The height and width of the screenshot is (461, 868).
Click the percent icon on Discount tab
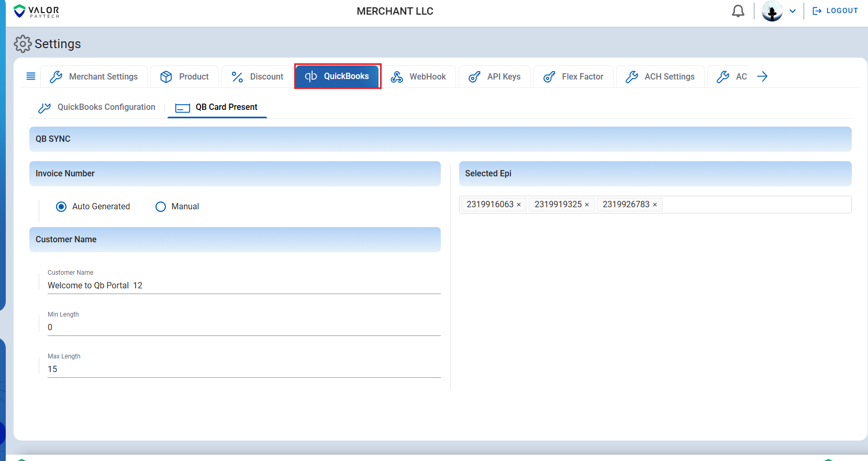pyautogui.click(x=237, y=77)
